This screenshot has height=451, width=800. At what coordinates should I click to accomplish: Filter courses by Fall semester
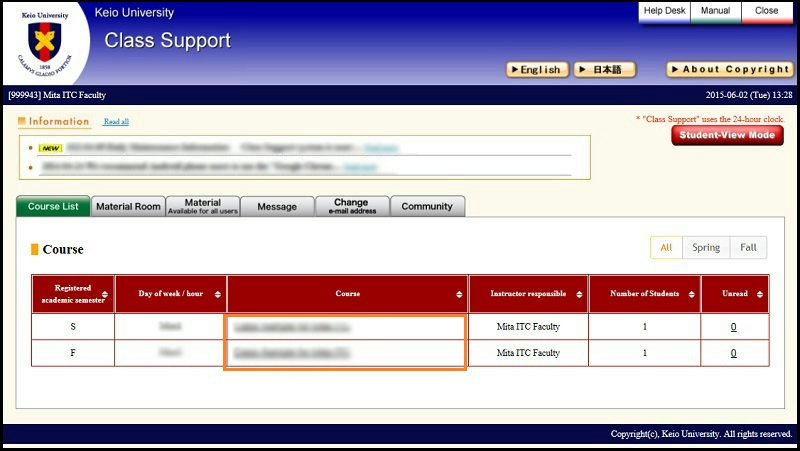pyautogui.click(x=748, y=247)
